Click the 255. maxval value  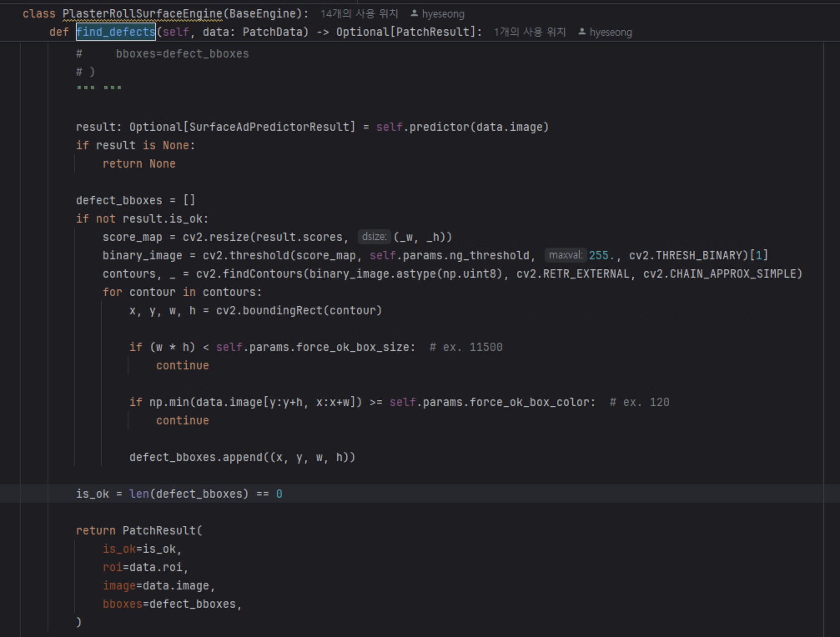(601, 256)
